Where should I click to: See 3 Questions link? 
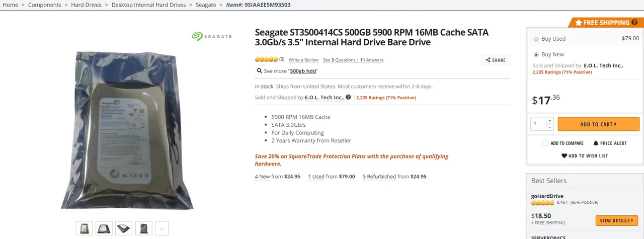[x=339, y=60]
